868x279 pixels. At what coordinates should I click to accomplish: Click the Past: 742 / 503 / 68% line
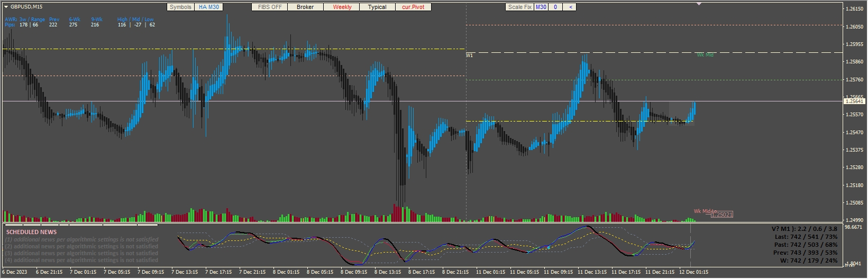pos(806,245)
